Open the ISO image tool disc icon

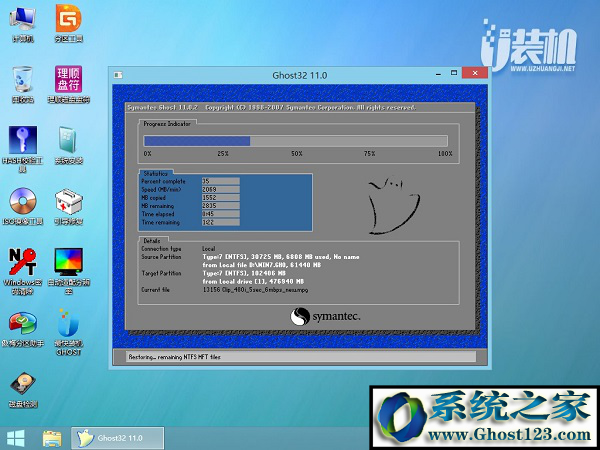(23, 206)
